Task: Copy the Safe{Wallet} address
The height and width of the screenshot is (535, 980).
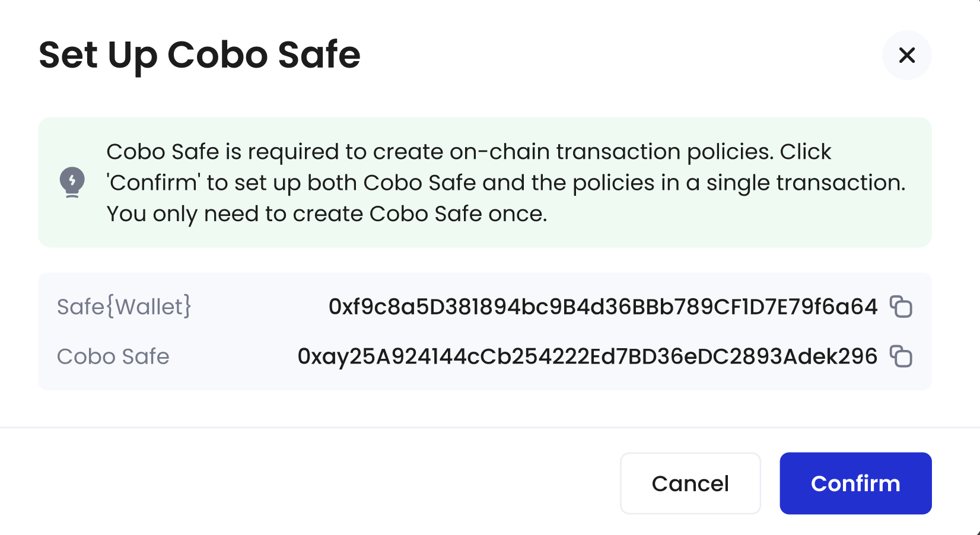Action: [901, 307]
